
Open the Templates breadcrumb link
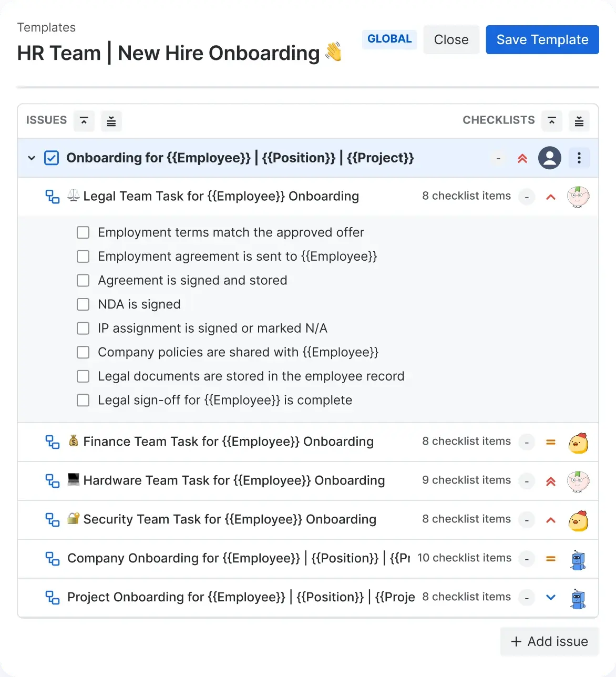46,28
